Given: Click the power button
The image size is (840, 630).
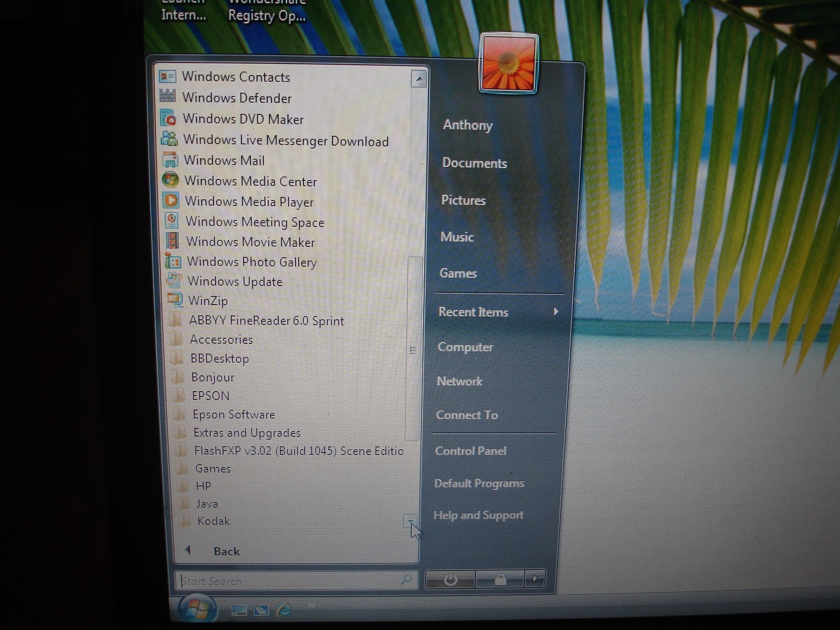Looking at the screenshot, I should [450, 580].
